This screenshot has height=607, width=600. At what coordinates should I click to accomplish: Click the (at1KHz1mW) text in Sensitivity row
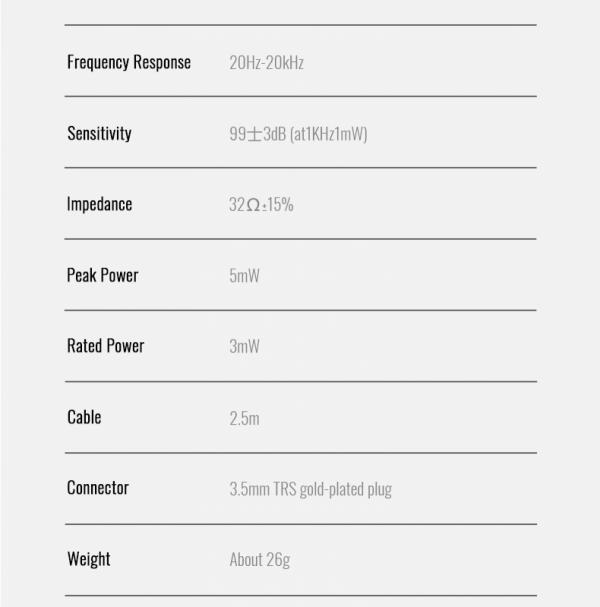[328, 134]
